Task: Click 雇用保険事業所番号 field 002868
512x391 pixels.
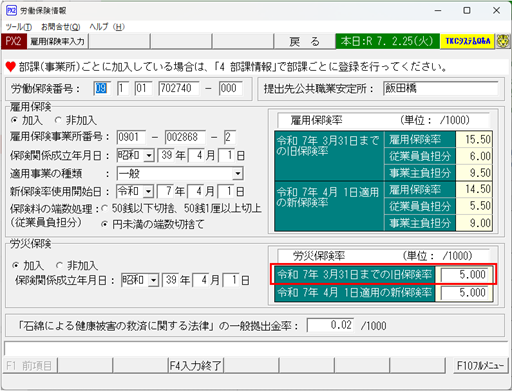Action: point(185,137)
